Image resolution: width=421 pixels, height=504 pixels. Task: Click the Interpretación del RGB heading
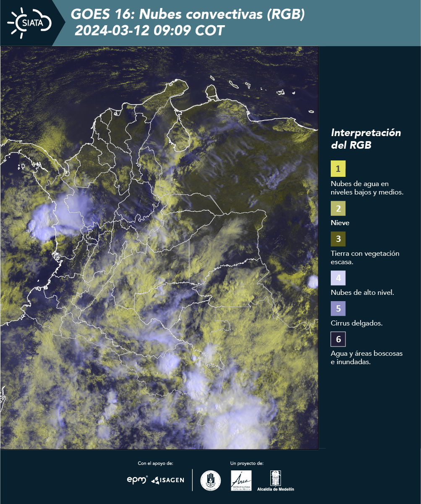point(366,139)
